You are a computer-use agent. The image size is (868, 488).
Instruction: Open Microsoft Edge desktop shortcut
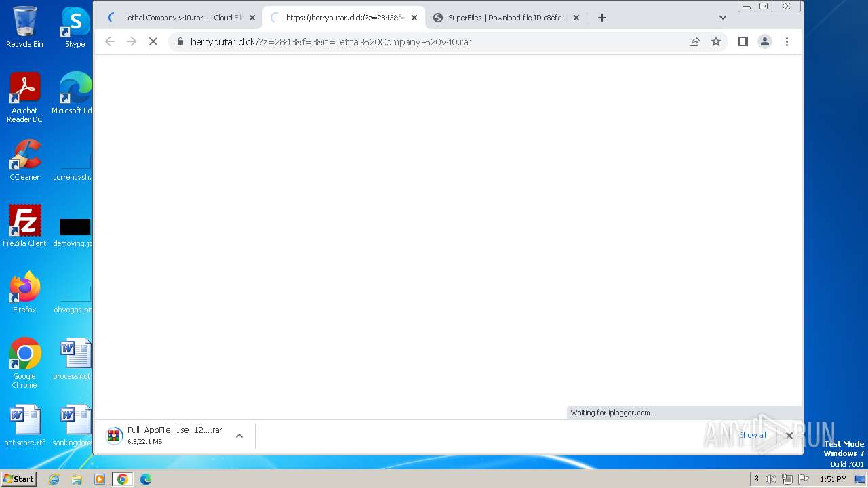tap(73, 94)
